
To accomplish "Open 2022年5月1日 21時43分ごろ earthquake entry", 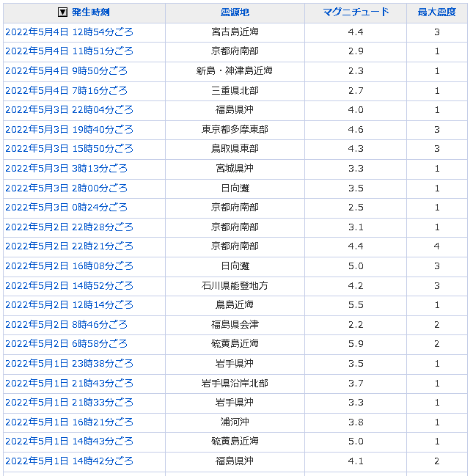I will tap(69, 383).
